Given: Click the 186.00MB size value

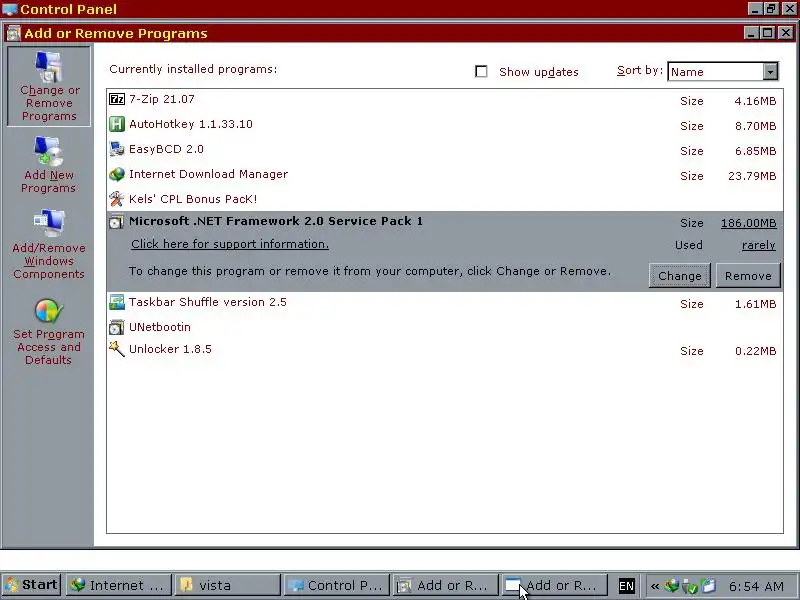Looking at the screenshot, I should (x=748, y=223).
